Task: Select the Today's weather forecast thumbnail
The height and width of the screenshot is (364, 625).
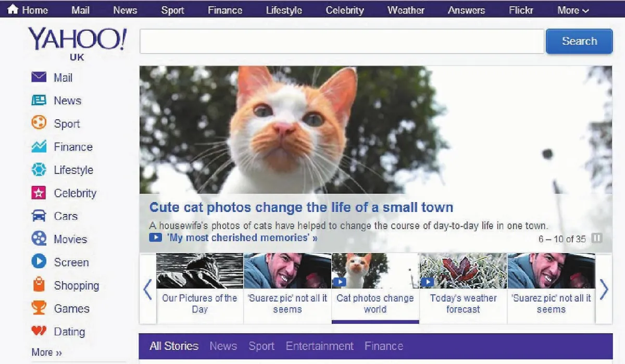Action: pyautogui.click(x=463, y=287)
